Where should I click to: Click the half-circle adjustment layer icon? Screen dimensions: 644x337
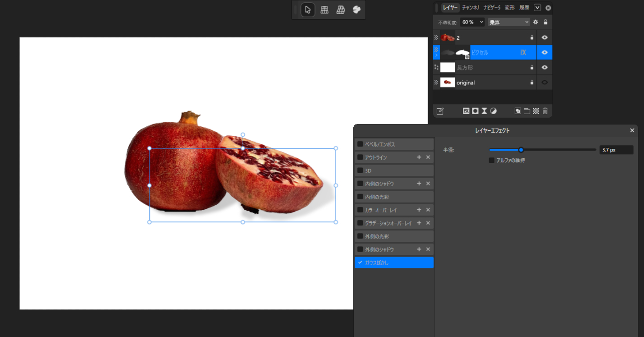pyautogui.click(x=494, y=111)
